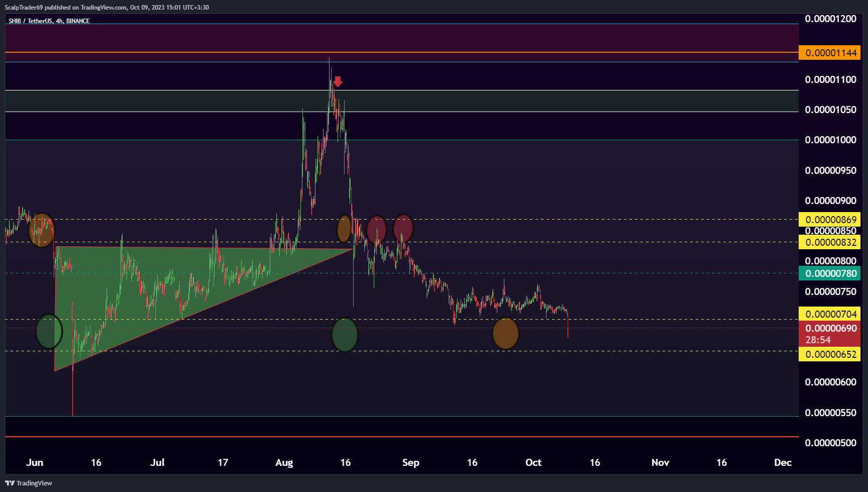The width and height of the screenshot is (868, 492).
Task: Click the Jul label on time axis
Action: click(x=157, y=462)
